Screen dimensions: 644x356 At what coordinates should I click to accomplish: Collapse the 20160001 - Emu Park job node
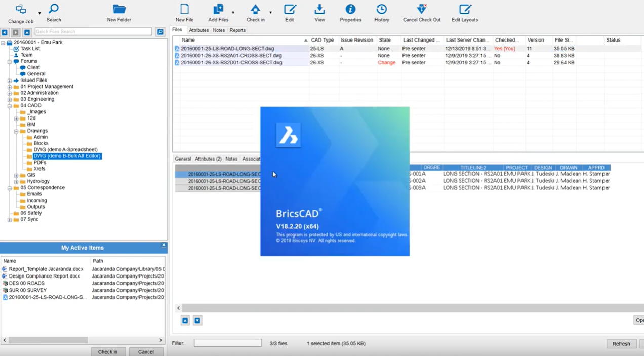click(3, 43)
